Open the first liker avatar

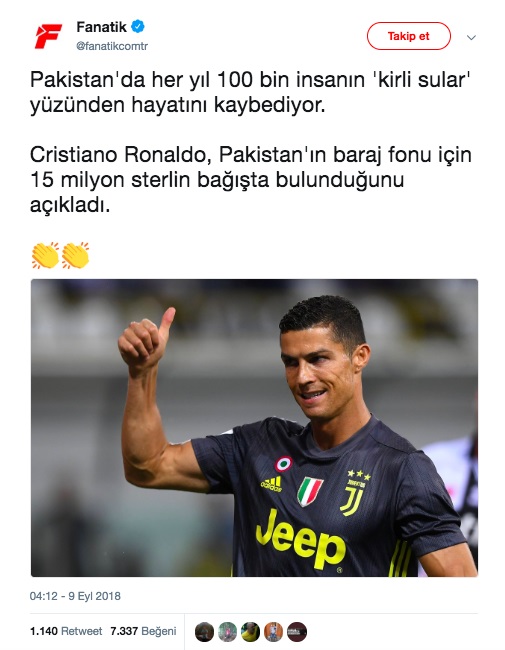[x=204, y=632]
